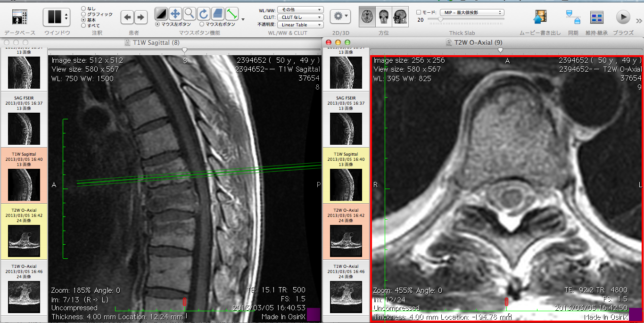The height and width of the screenshot is (323, 644).
Task: Click slice slider above T1W Sagittal view
Action: 184,50
